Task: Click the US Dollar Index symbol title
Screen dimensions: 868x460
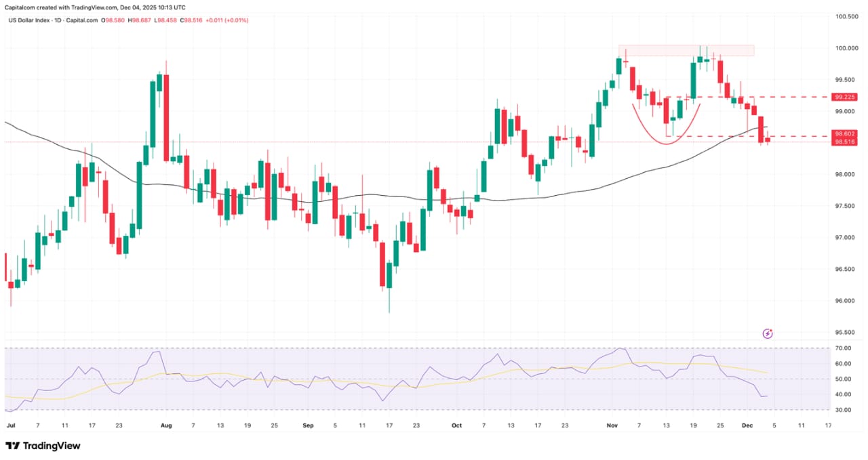Action: pyautogui.click(x=31, y=20)
